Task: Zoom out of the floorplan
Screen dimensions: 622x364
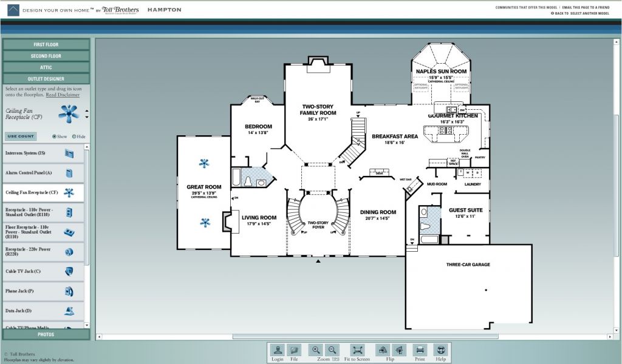Action: pos(332,350)
